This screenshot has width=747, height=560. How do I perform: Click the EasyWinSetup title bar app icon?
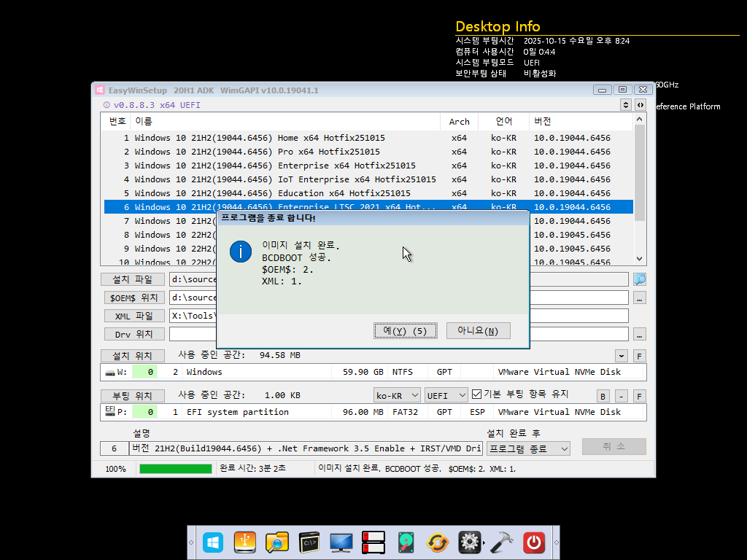click(99, 90)
